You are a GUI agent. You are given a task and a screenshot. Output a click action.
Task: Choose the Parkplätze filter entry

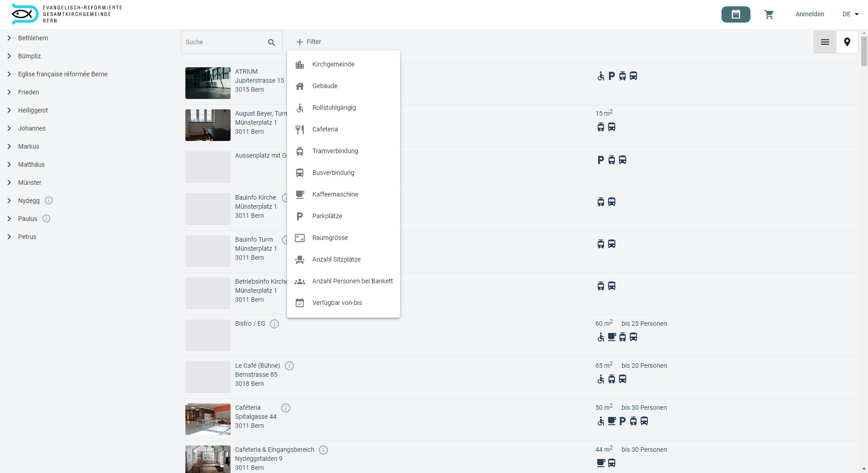click(x=327, y=216)
